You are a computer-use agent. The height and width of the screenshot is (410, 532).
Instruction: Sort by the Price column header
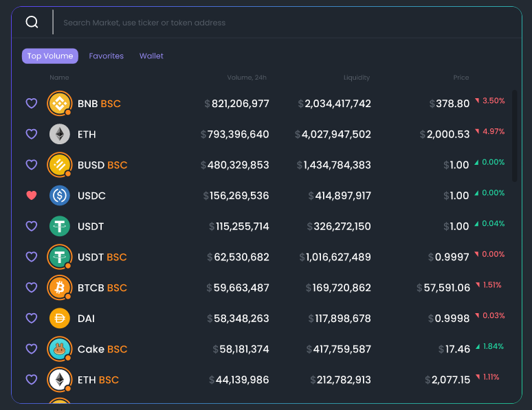tap(461, 78)
